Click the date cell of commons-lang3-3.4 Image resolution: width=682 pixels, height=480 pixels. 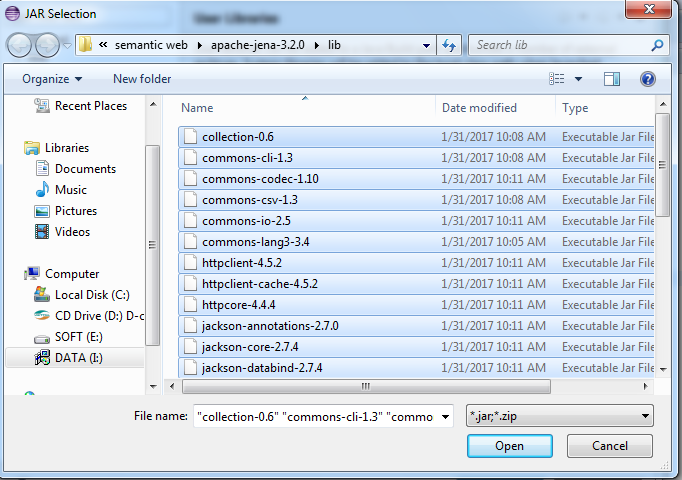[x=493, y=242]
